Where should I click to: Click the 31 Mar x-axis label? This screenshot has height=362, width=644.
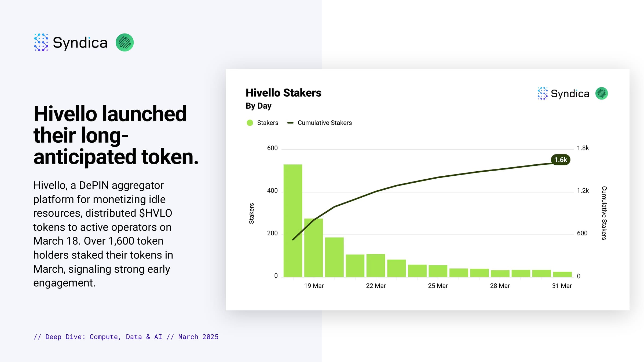click(x=562, y=286)
